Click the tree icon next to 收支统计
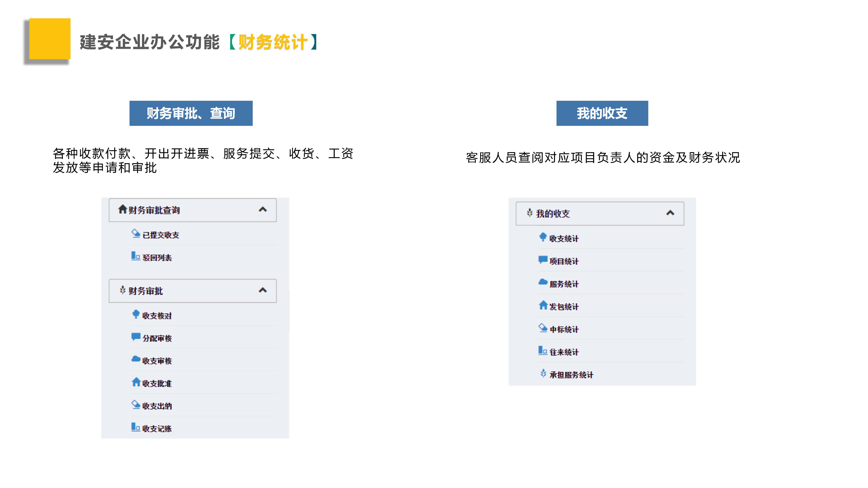Screen dimensions: 868x488 [x=543, y=237]
